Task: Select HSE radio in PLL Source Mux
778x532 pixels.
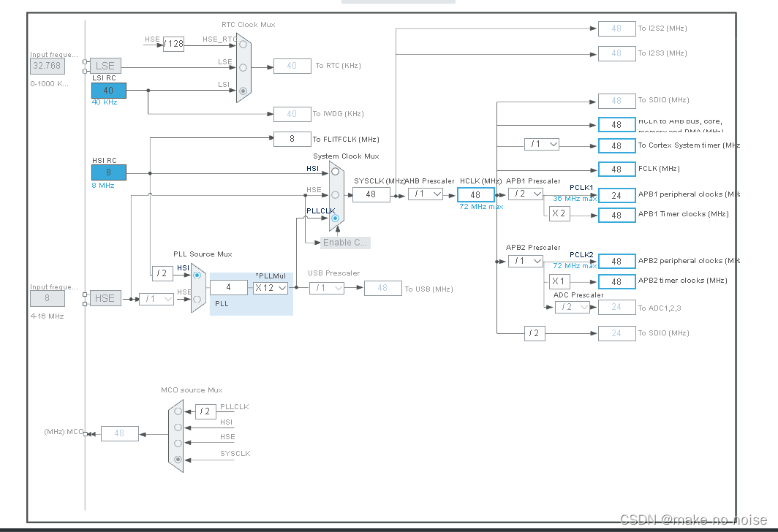Action: pos(197,299)
